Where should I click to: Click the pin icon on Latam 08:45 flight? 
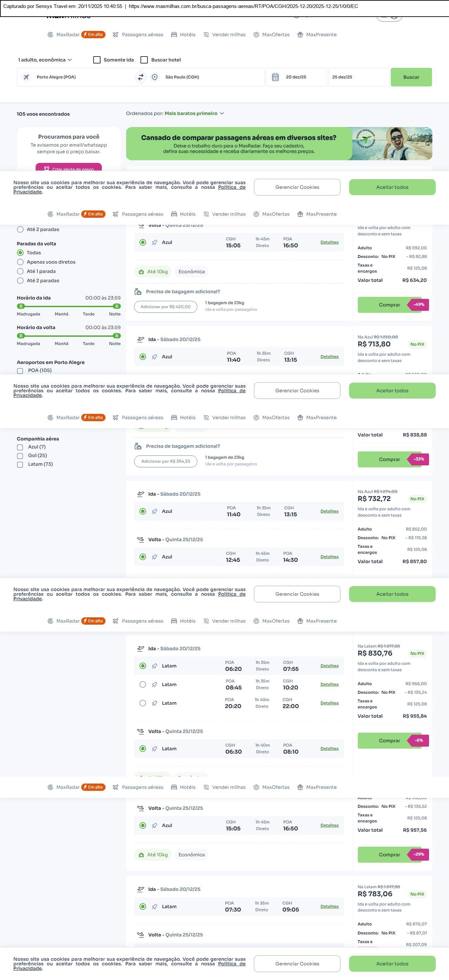(x=154, y=685)
